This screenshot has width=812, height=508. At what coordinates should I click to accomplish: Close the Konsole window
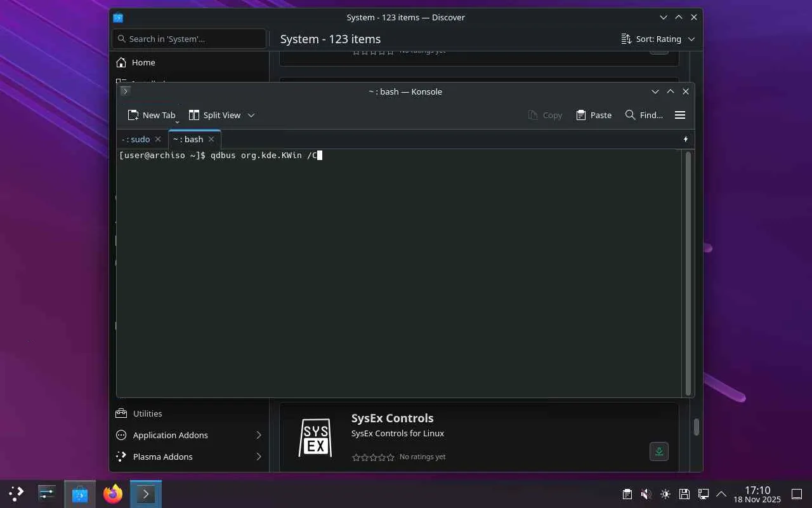[686, 91]
